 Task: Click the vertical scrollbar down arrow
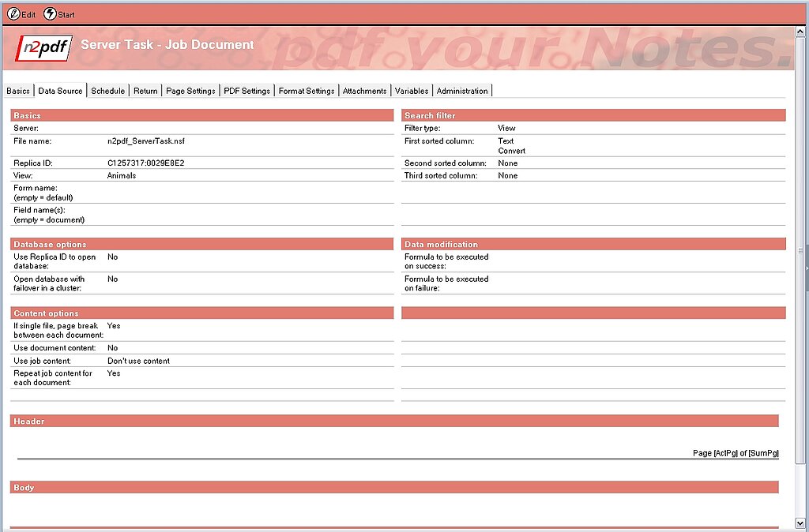point(800,523)
